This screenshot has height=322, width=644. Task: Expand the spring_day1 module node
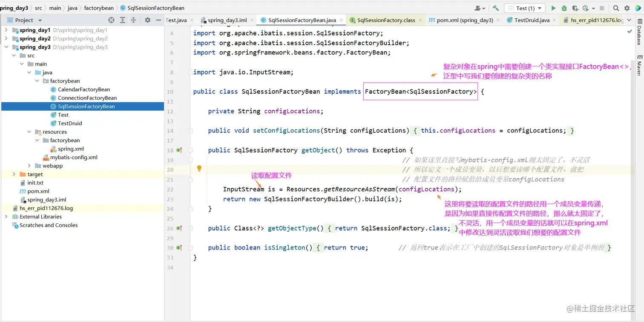[6, 30]
